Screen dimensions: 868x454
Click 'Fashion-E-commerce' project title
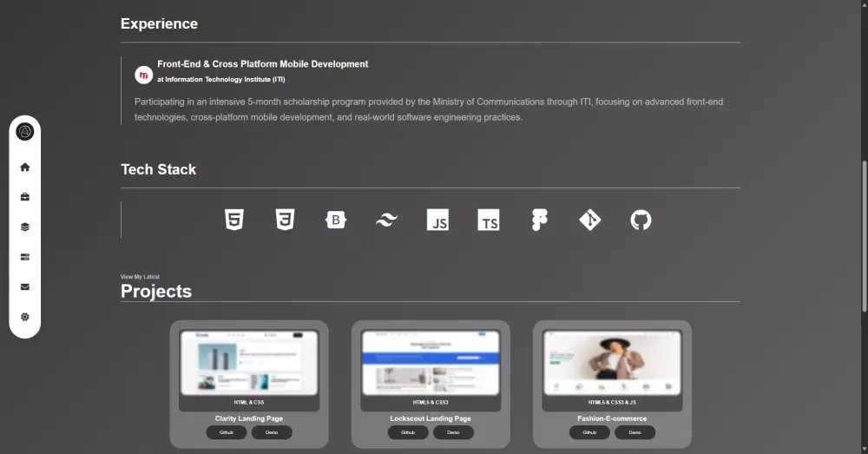tap(612, 418)
